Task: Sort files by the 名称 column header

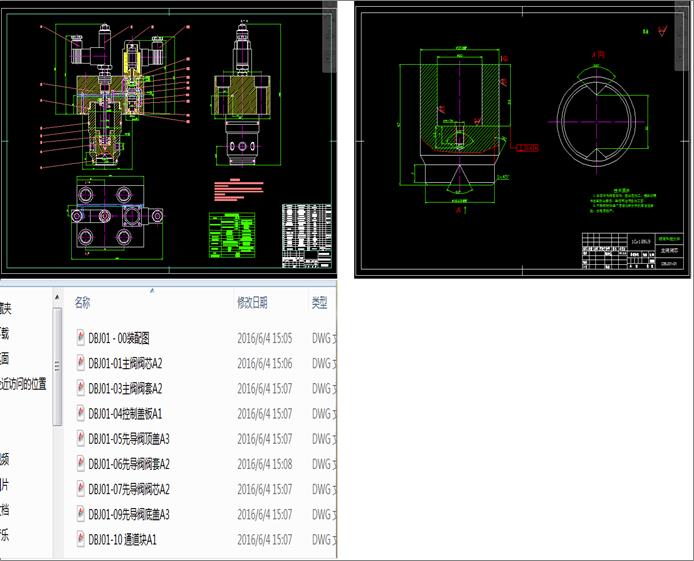Action: pos(82,303)
